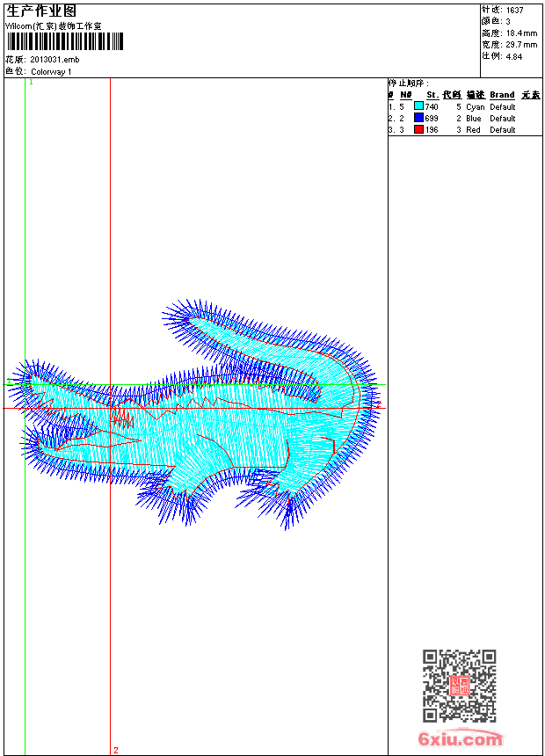Click the 'St.' column header
This screenshot has height=756, width=545.
coord(432,95)
